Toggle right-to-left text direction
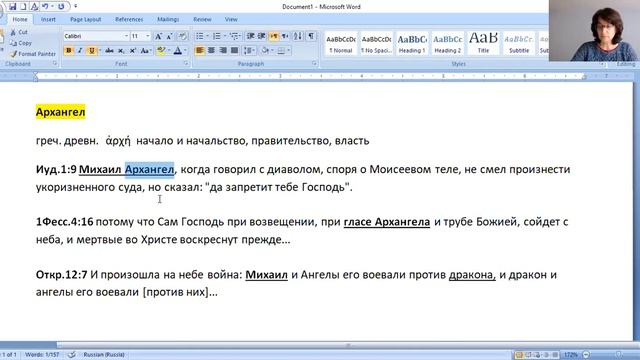 (285, 36)
